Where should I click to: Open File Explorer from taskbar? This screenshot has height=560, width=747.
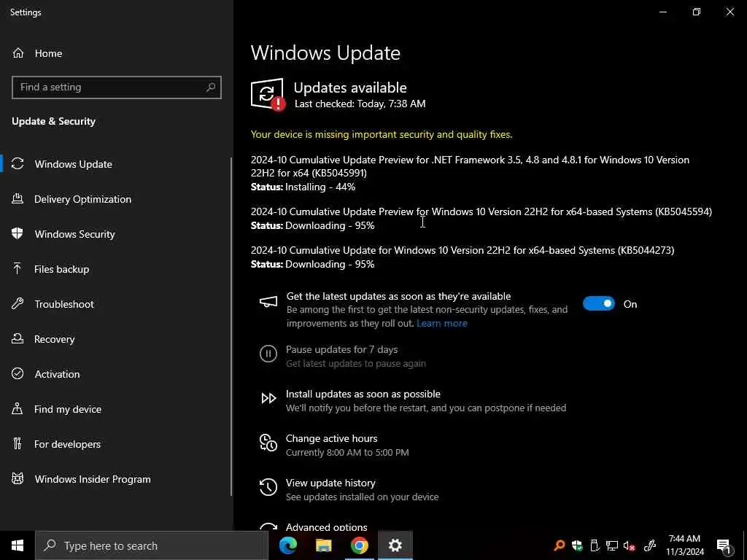(323, 545)
